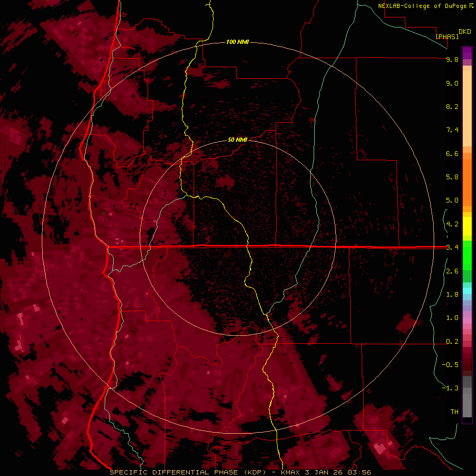Viewport: 476px width, 476px height.
Task: Click the 6.6 scale value
Action: coord(452,153)
